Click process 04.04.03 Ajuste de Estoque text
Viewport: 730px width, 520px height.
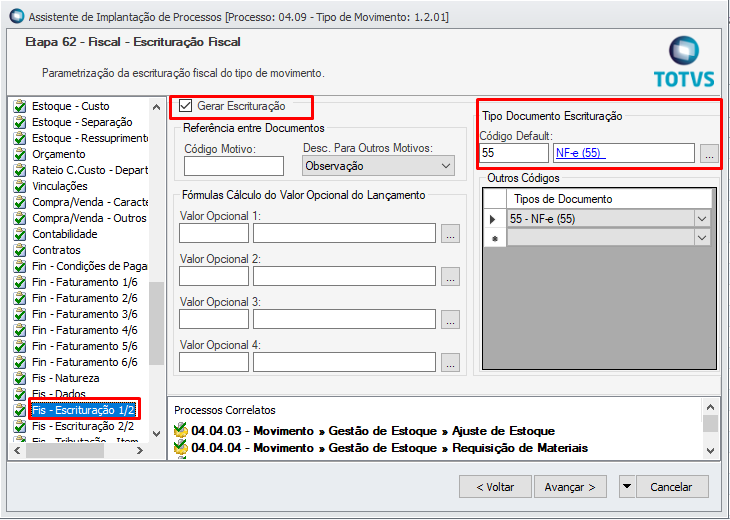click(373, 431)
